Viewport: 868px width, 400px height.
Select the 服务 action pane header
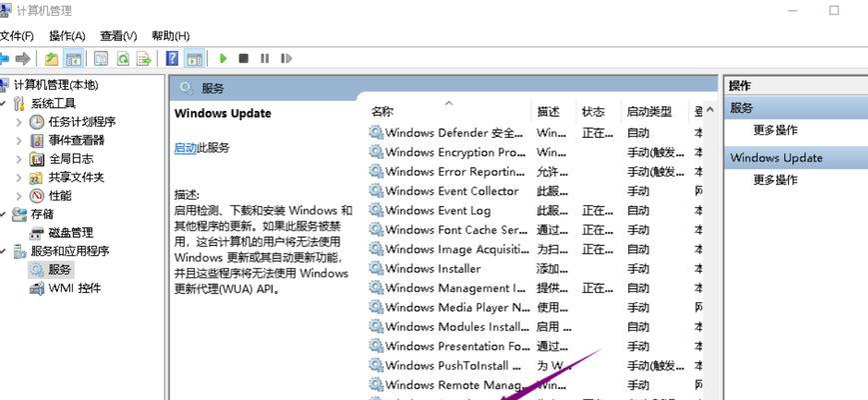[796, 108]
